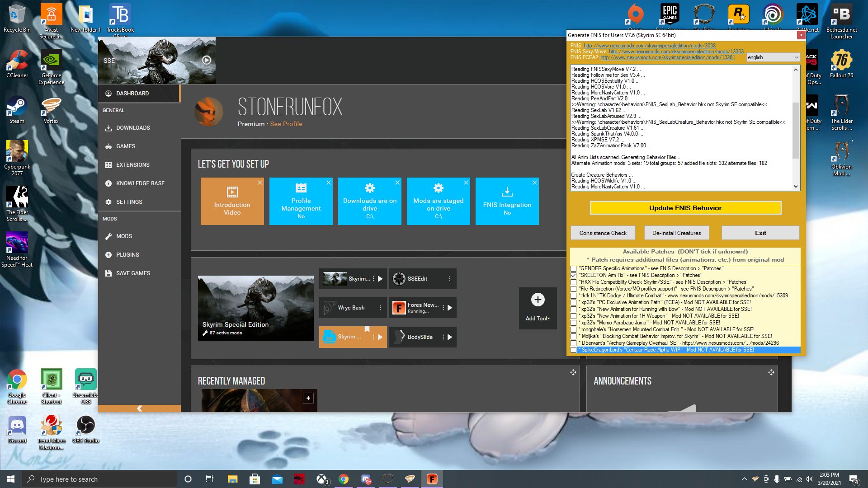Dismiss the Profile Management tile
The width and height of the screenshot is (868, 488).
(329, 183)
